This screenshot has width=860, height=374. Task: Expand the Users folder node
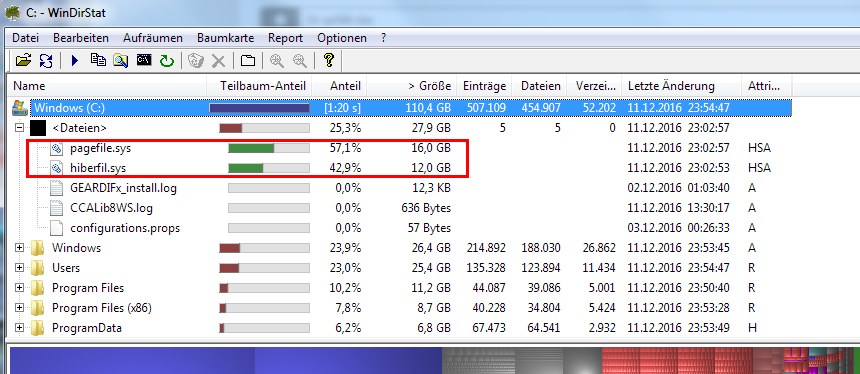point(20,268)
